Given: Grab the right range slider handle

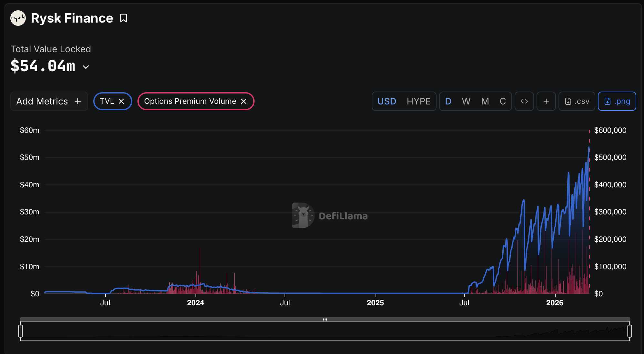Looking at the screenshot, I should (629, 331).
